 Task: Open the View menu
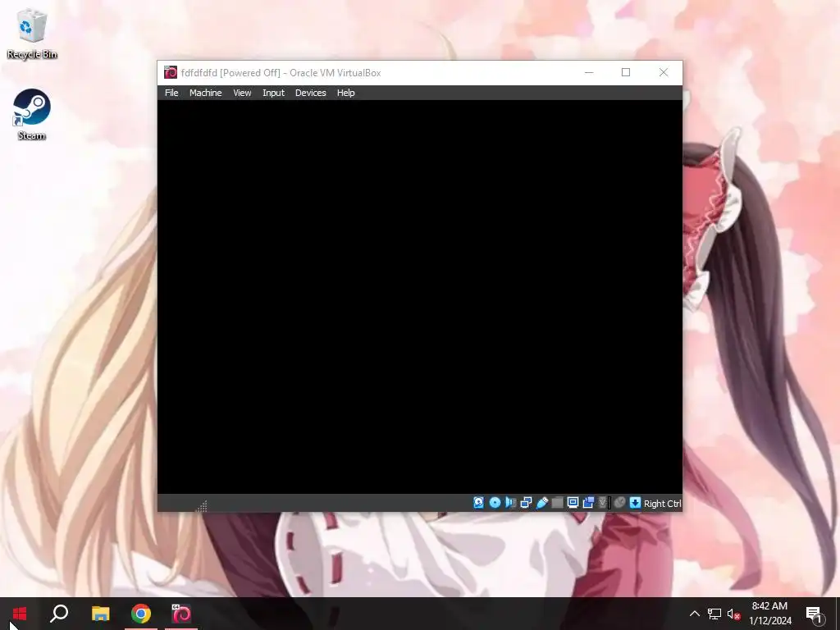coord(242,93)
